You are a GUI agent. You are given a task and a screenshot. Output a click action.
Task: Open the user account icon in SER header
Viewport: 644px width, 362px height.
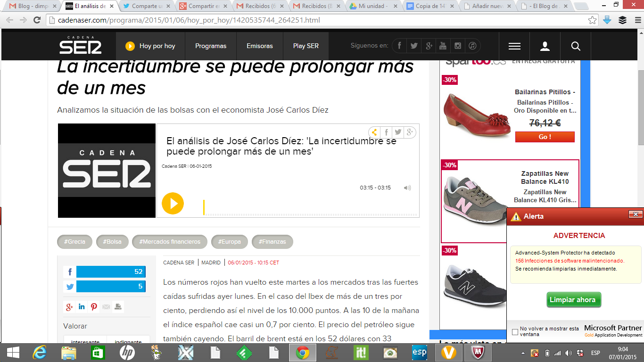click(x=545, y=46)
